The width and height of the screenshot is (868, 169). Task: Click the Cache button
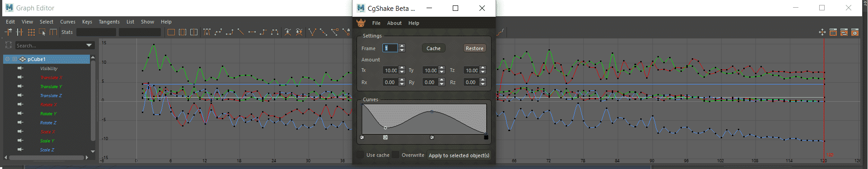click(433, 48)
